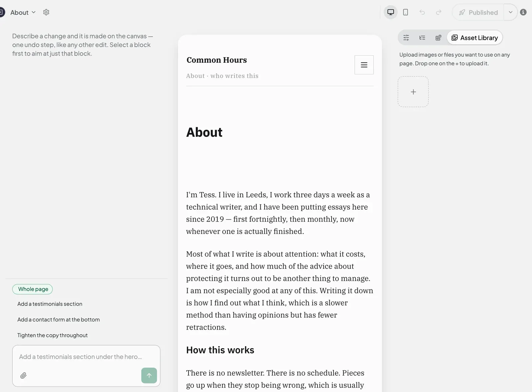This screenshot has width=532, height=392.
Task: Expand the publish options dropdown arrow
Action: click(510, 12)
